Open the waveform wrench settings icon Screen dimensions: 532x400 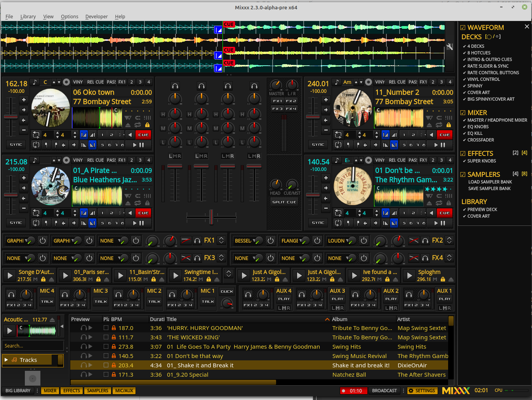click(450, 47)
